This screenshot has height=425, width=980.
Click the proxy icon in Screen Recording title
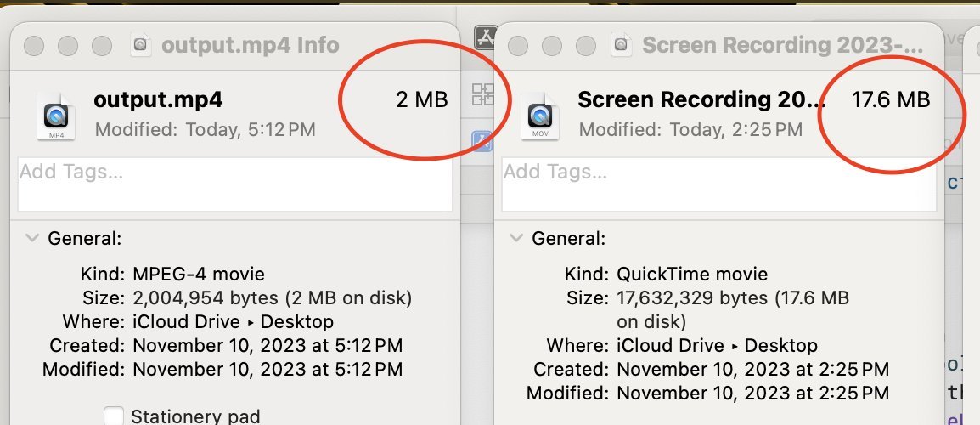click(622, 45)
